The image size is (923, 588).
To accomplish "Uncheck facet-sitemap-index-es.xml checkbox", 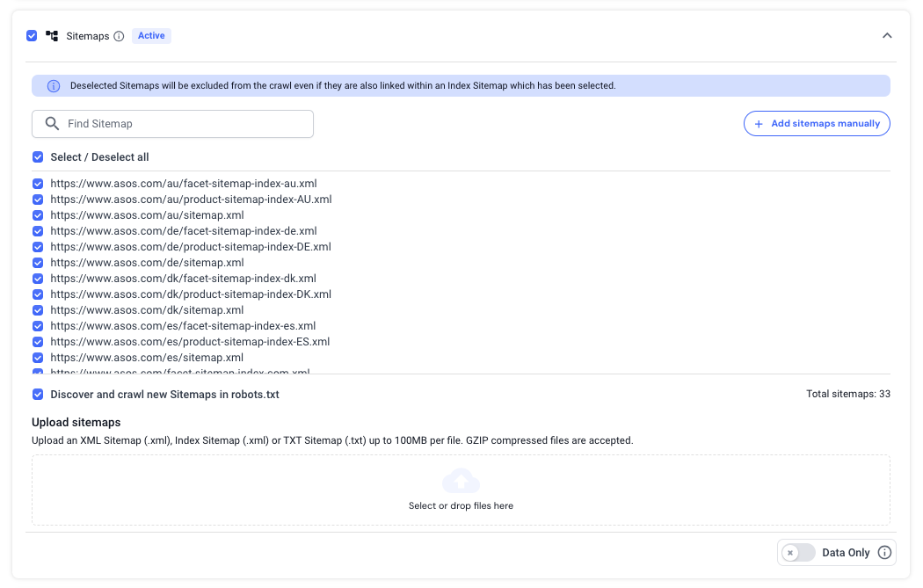I will (38, 326).
